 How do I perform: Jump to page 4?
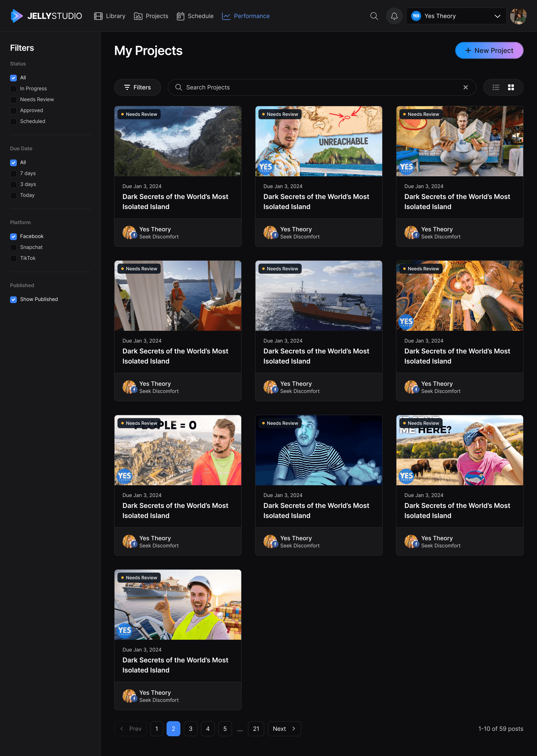[208, 729]
